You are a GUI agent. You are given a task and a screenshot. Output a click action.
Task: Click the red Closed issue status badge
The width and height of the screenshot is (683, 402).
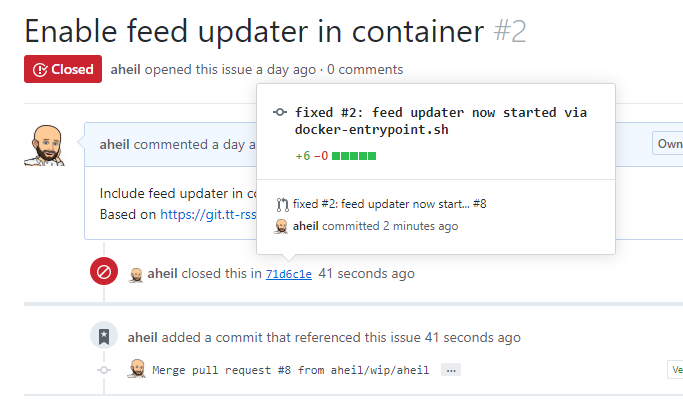(63, 69)
